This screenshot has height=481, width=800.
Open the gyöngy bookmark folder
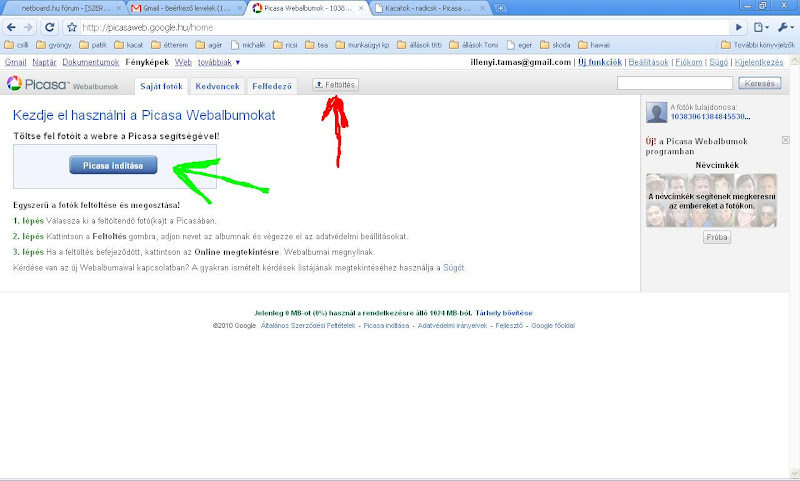(x=54, y=45)
